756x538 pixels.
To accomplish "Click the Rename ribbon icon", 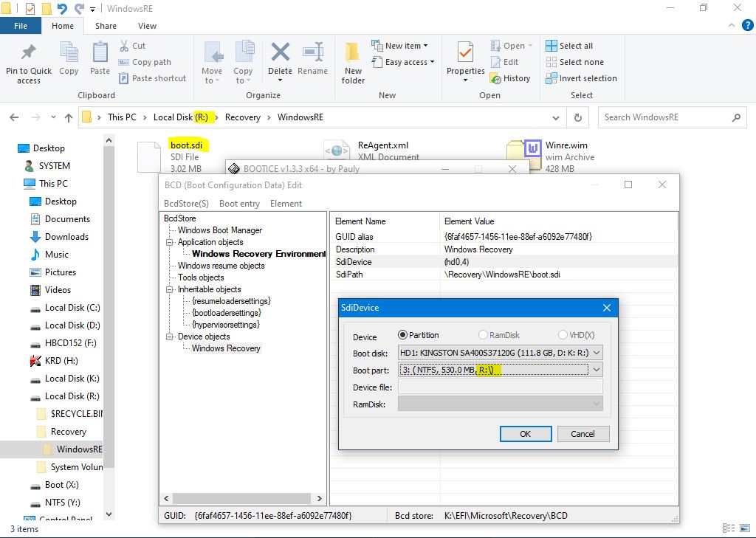I will 313,55.
